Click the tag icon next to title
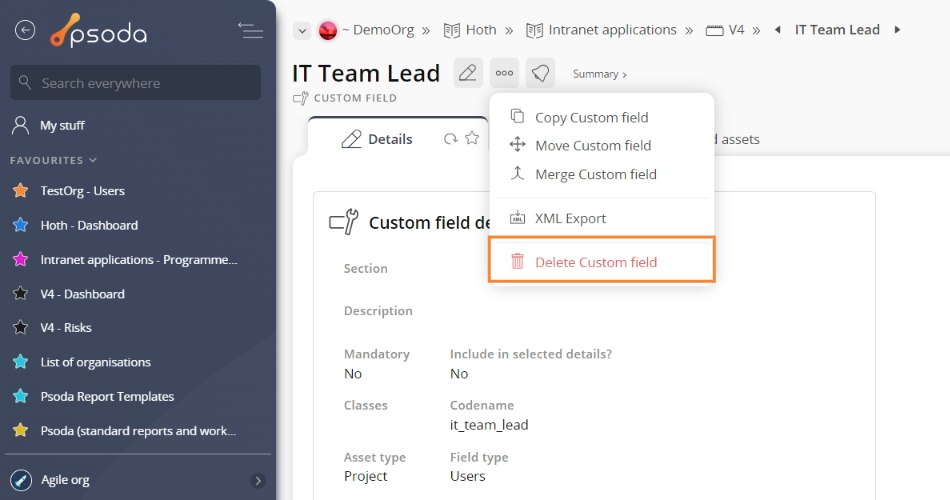 [540, 73]
